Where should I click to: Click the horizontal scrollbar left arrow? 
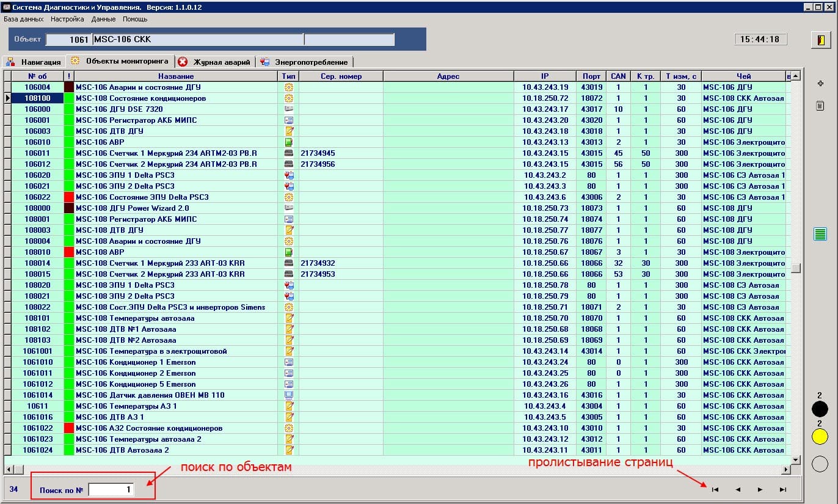(x=8, y=470)
